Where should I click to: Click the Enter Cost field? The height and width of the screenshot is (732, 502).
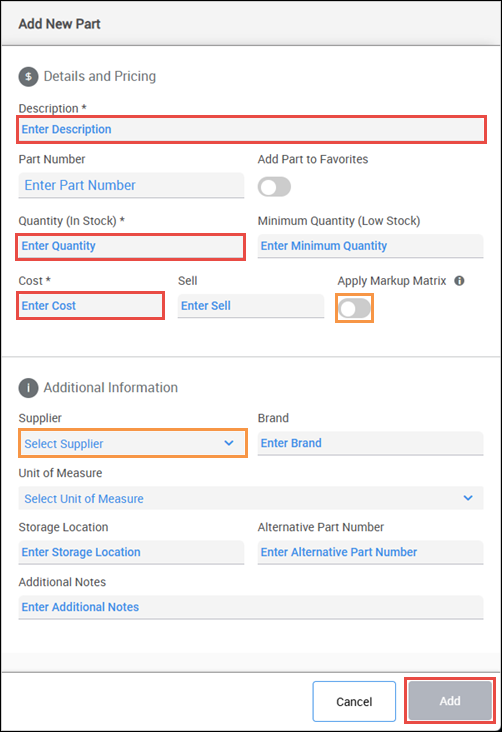91,306
